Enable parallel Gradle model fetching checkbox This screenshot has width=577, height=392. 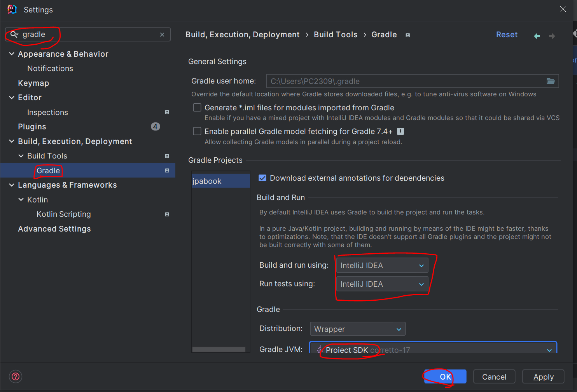[197, 131]
